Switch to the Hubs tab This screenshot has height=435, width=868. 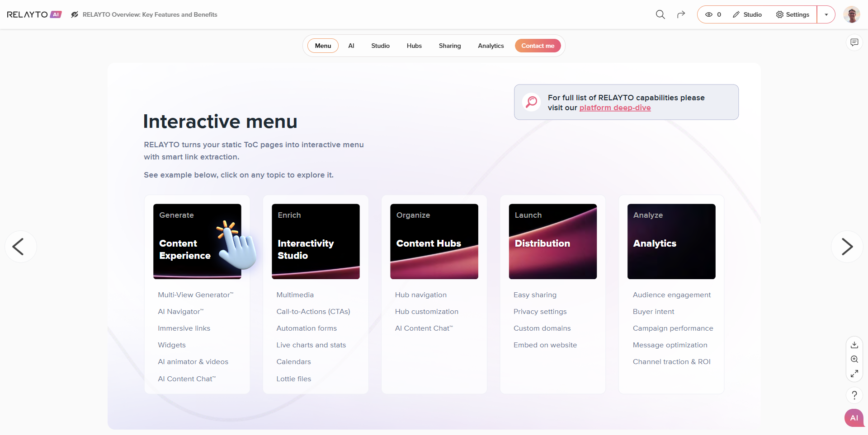click(x=414, y=46)
